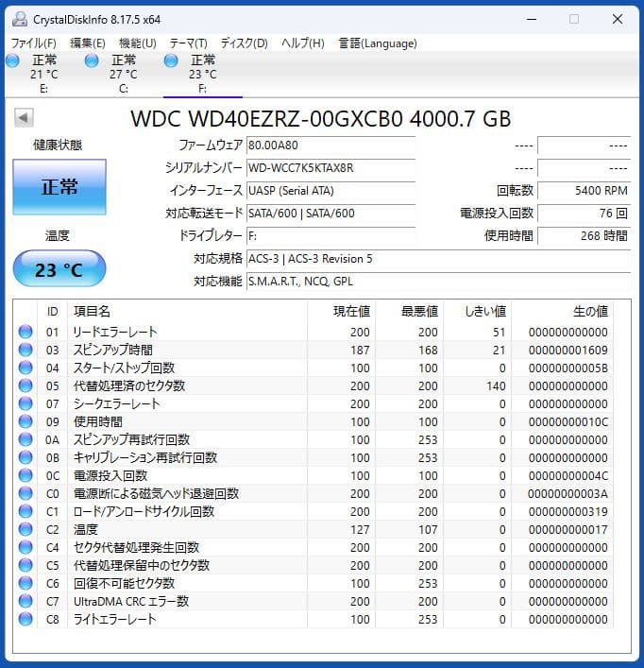Click the blue status icon for ID 0A row
The width and height of the screenshot is (644, 668).
tap(25, 439)
